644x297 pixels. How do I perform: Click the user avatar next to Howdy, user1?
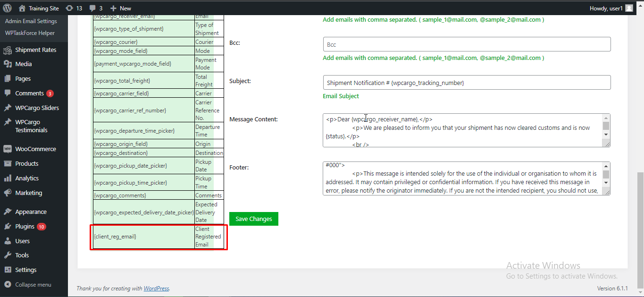[x=629, y=8]
